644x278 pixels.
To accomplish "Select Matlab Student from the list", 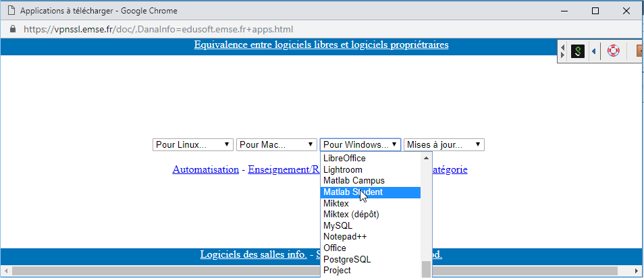I will [353, 192].
